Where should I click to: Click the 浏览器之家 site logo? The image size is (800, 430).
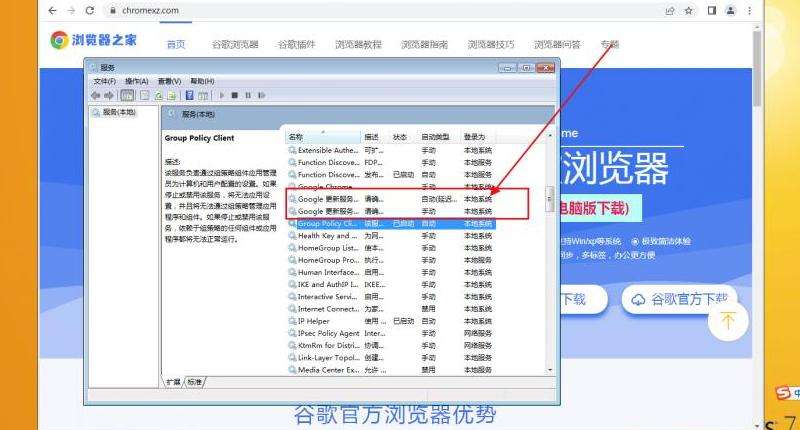pyautogui.click(x=94, y=40)
